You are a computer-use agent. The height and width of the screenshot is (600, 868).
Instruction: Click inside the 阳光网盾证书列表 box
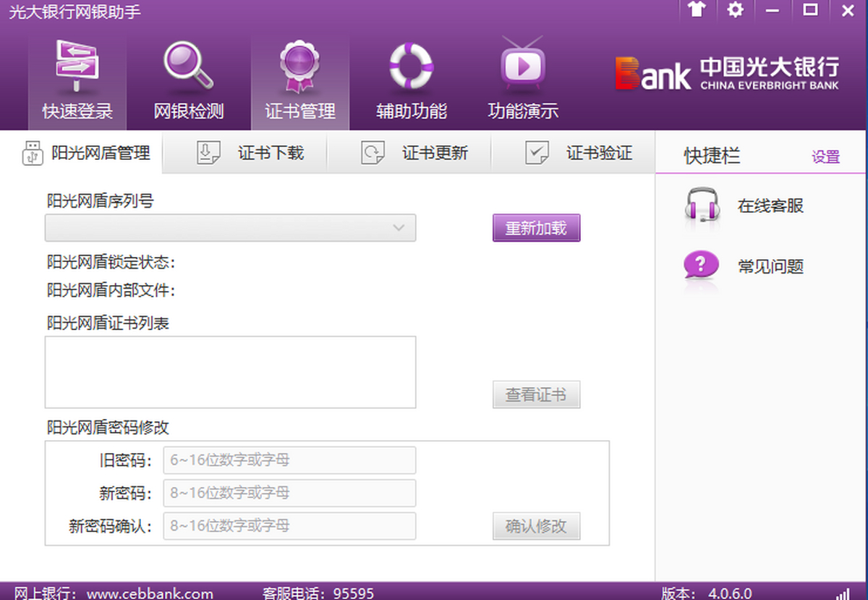[230, 372]
